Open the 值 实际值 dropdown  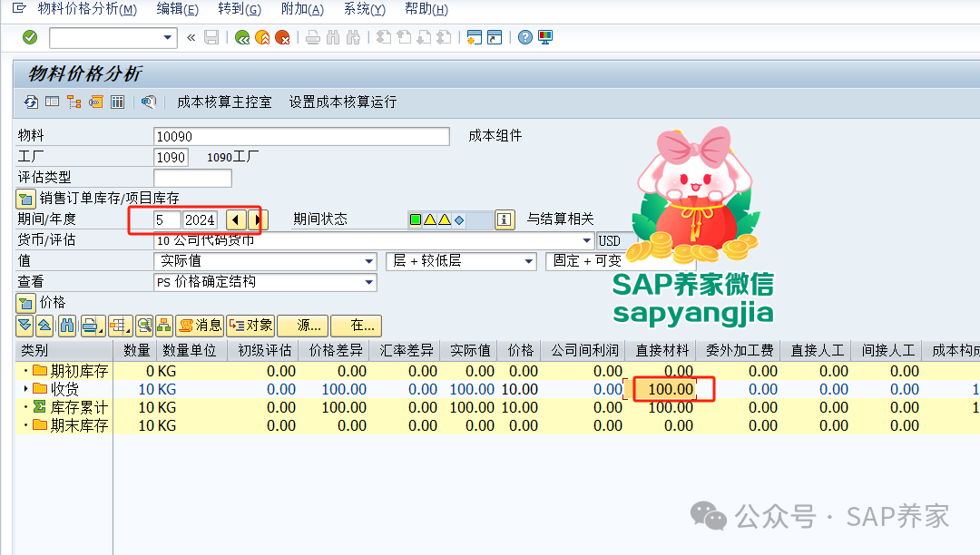coord(369,261)
